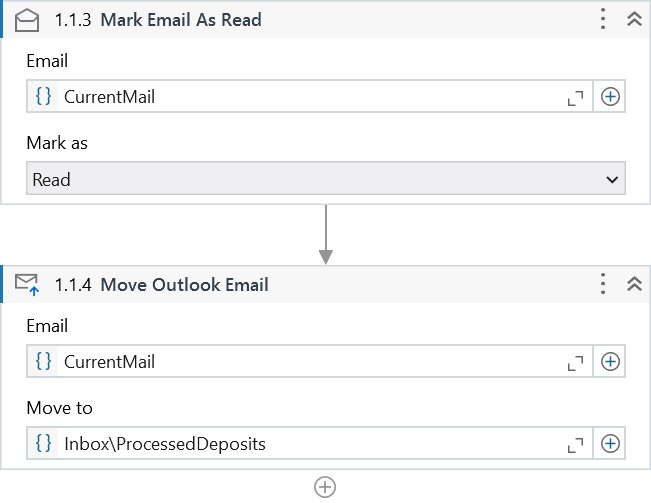Collapse the Move Outlook Email activity
This screenshot has height=503, width=651.
point(633,284)
